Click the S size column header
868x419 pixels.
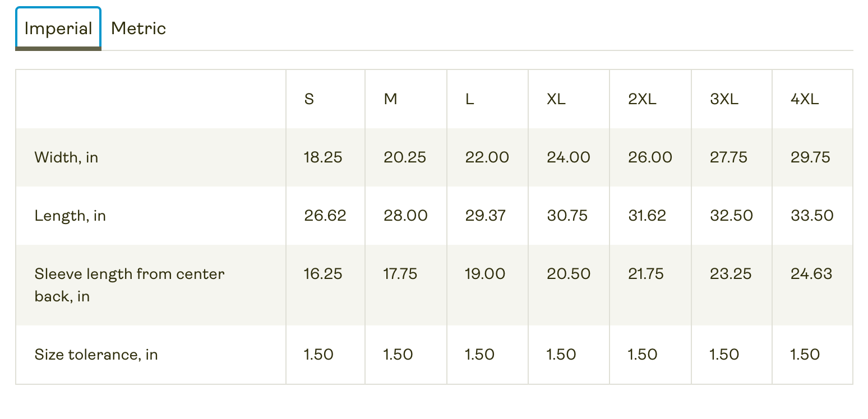point(309,100)
